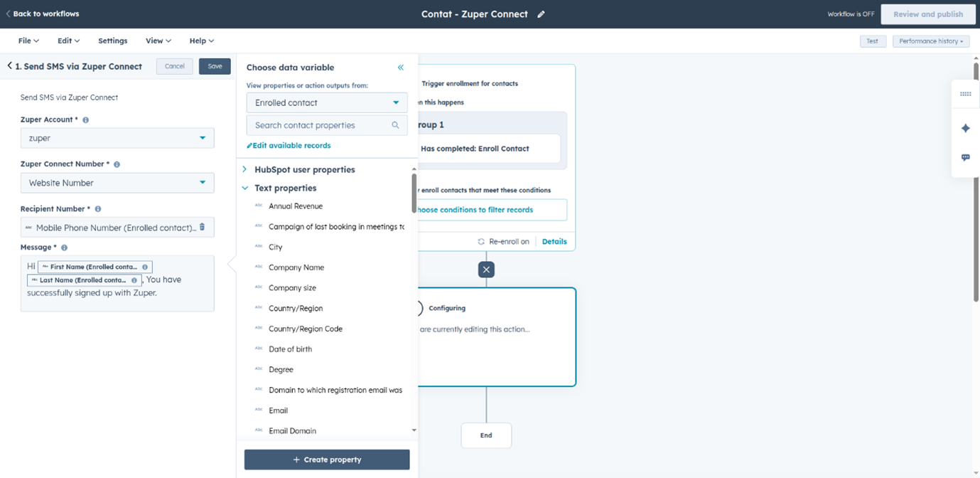Viewport: 980px width, 478px height.
Task: Click the Re-enroll refresh icon
Action: click(481, 242)
